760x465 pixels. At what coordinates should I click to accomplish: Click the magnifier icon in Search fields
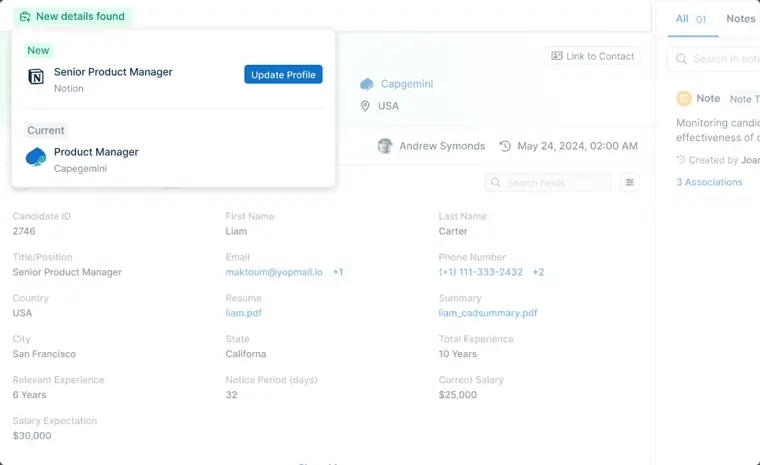495,183
